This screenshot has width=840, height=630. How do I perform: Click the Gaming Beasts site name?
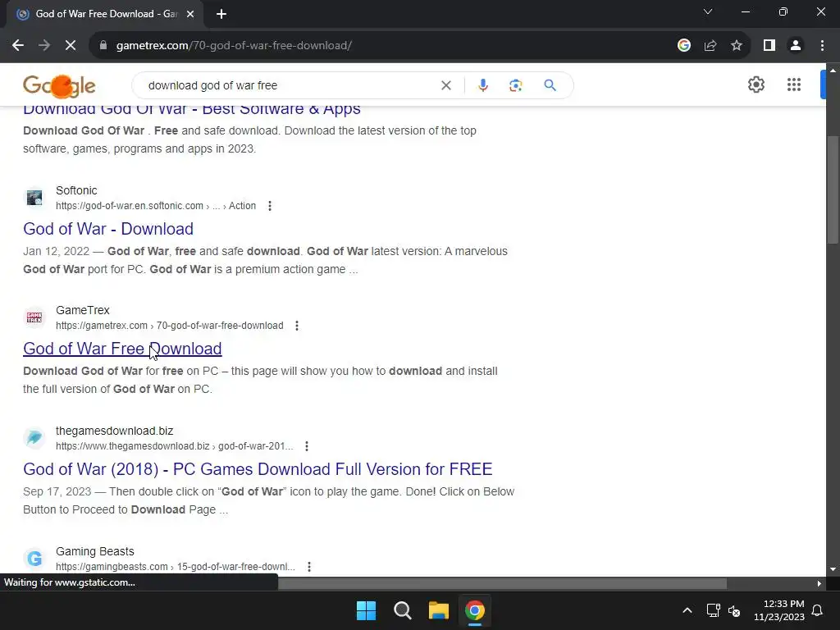tap(95, 551)
